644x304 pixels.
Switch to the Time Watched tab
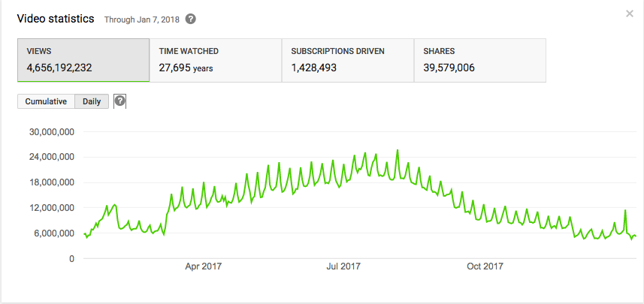pos(216,60)
